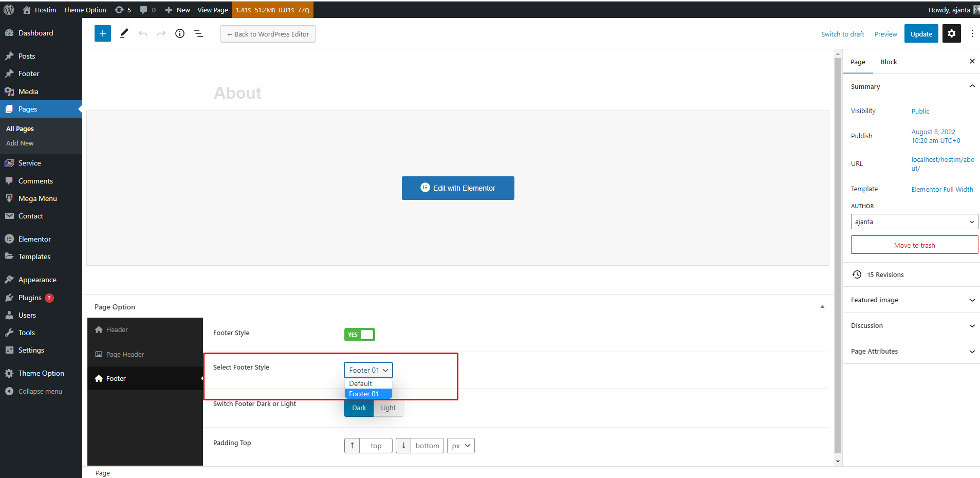Screen dimensions: 980x478
Task: Open the document Details info icon
Action: tap(180, 34)
